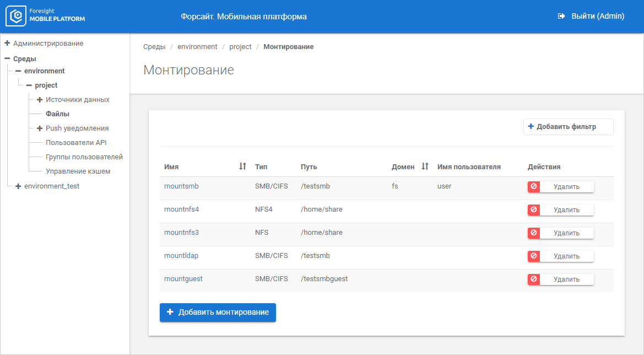Click red delete icon for mountldap row
The width and height of the screenshot is (644, 355).
pyautogui.click(x=534, y=256)
